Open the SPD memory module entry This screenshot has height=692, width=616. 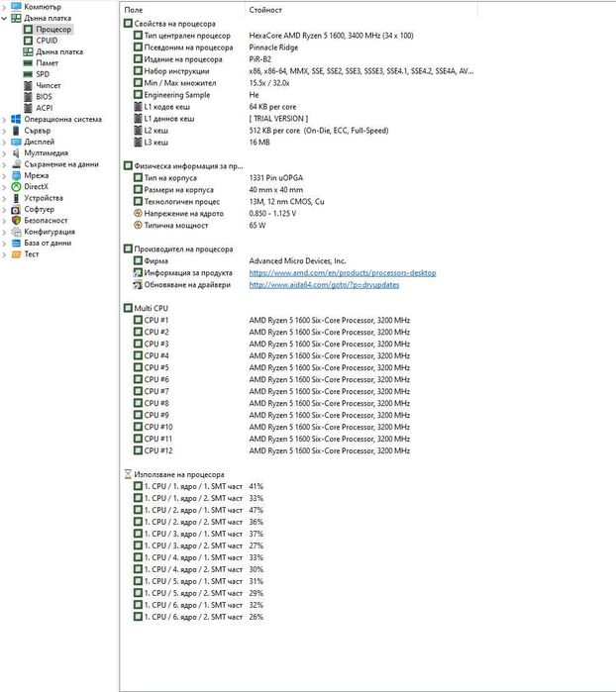click(43, 74)
